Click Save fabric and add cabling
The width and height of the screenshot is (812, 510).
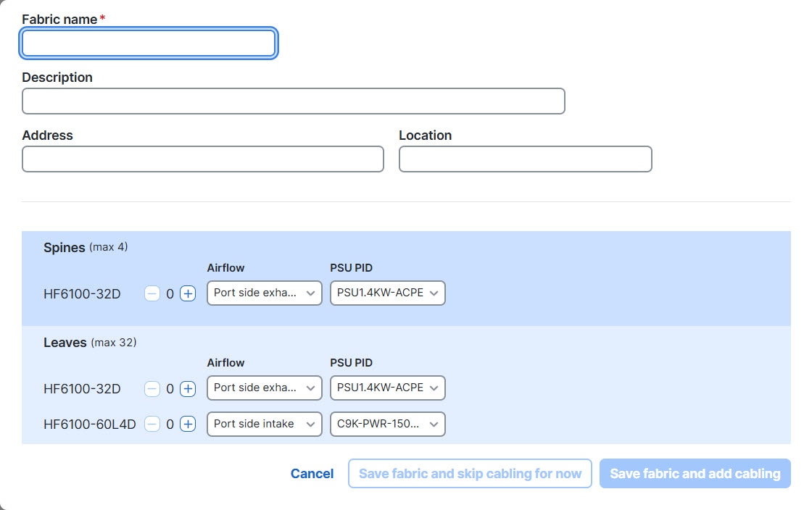coord(695,473)
